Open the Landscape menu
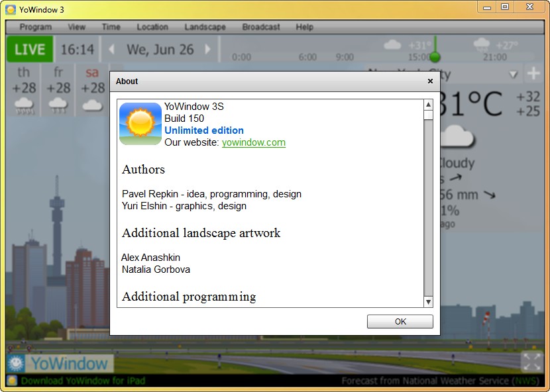 (205, 27)
